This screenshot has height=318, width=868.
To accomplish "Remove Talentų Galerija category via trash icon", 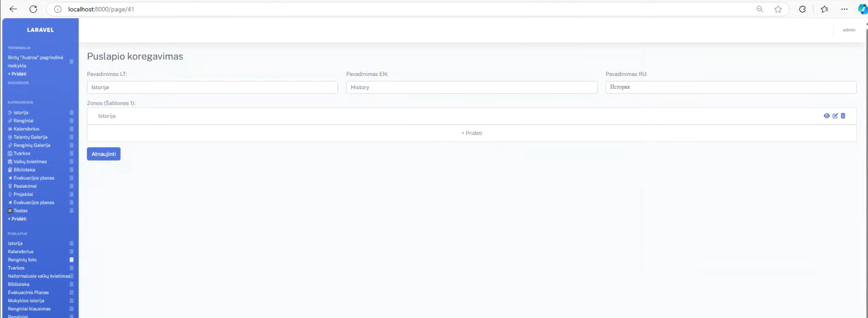I will point(72,137).
